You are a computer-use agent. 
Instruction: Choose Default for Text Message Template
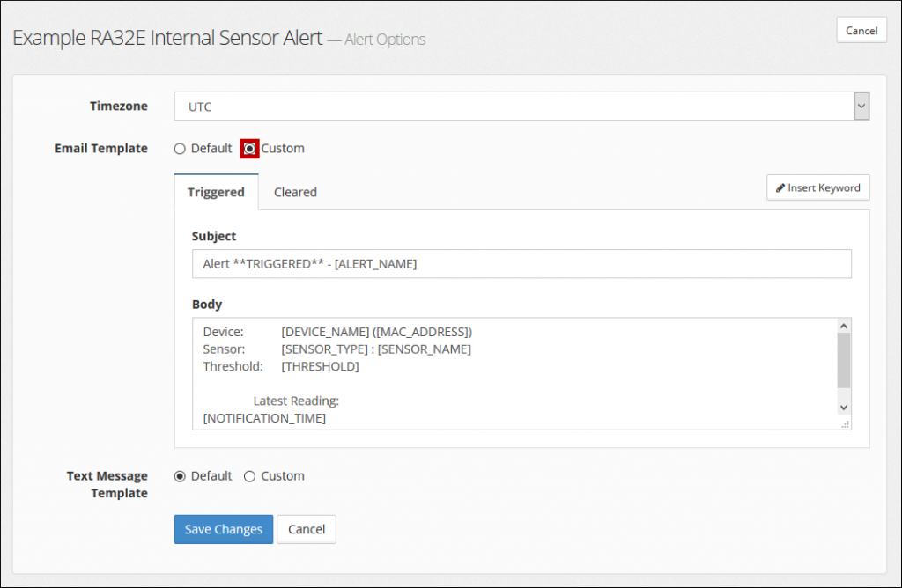(181, 476)
